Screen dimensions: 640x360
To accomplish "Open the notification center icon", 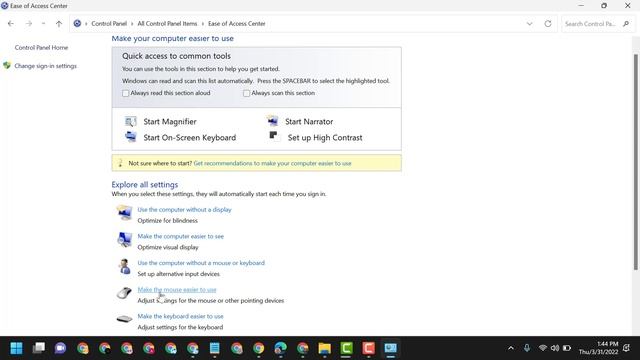I will [627, 348].
